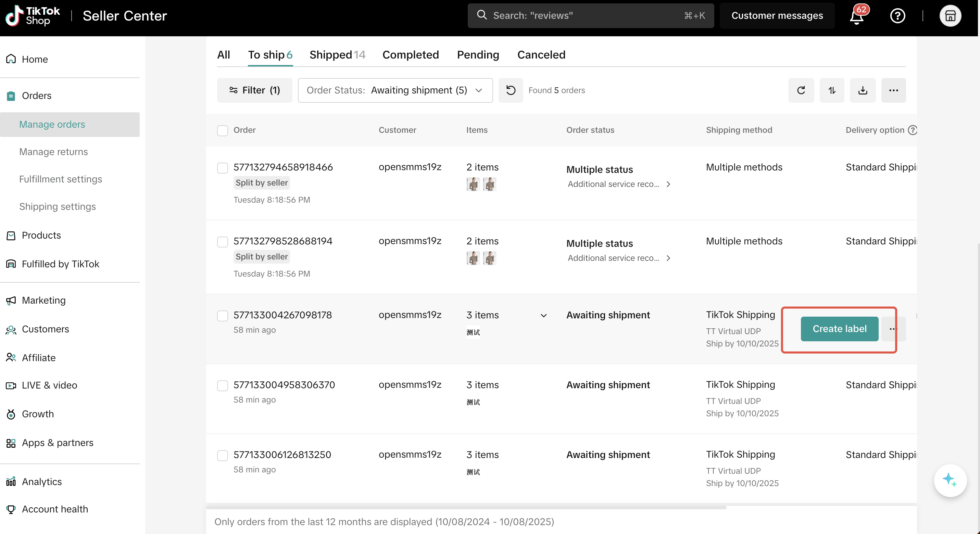Image resolution: width=980 pixels, height=534 pixels.
Task: Open the notifications bell icon
Action: coord(856,16)
